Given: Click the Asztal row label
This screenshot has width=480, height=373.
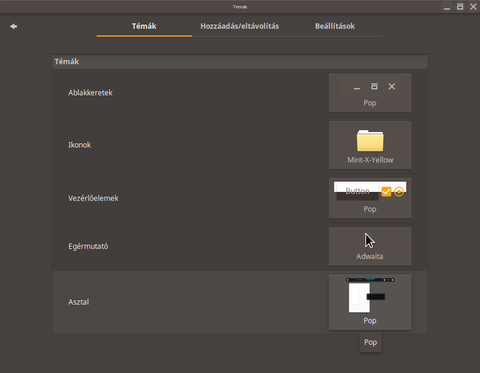Looking at the screenshot, I should click(79, 302).
